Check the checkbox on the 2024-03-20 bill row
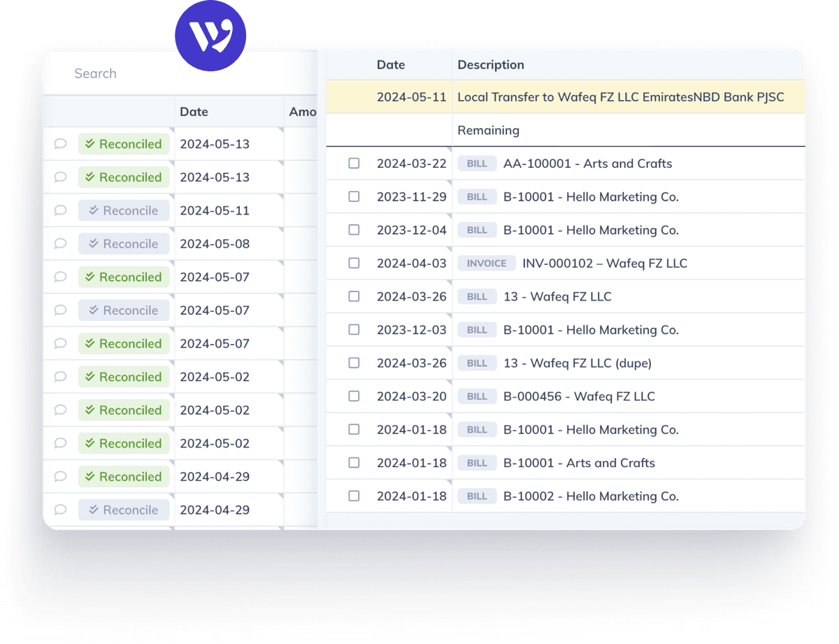This screenshot has width=839, height=644. point(354,396)
